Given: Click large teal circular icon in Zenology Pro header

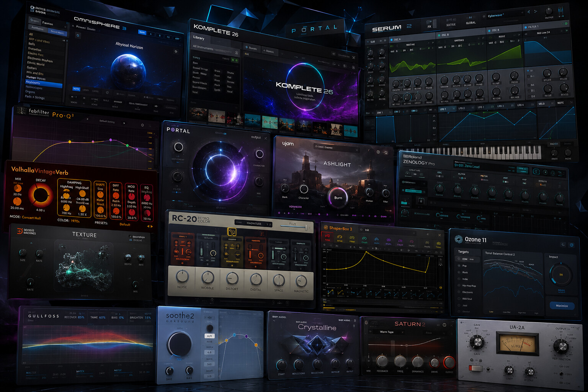Looking at the screenshot, I should (x=536, y=171).
